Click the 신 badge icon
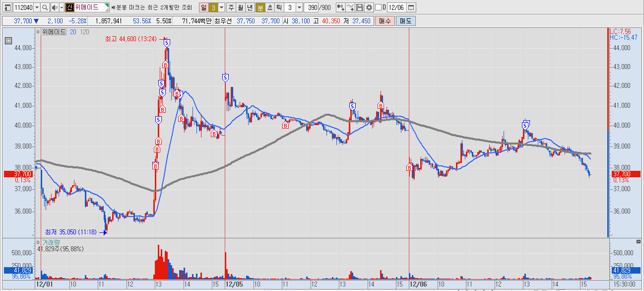644x291 pixels. point(69,7)
